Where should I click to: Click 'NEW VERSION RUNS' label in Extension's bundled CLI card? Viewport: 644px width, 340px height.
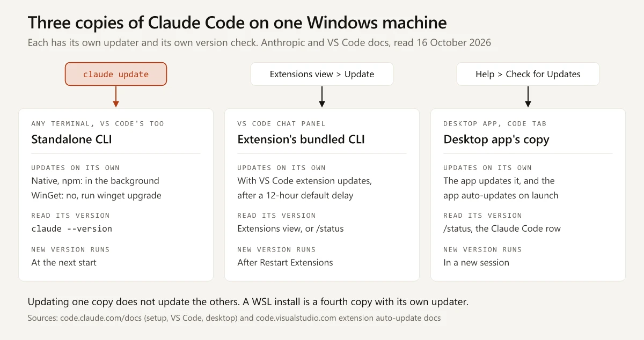pyautogui.click(x=276, y=249)
